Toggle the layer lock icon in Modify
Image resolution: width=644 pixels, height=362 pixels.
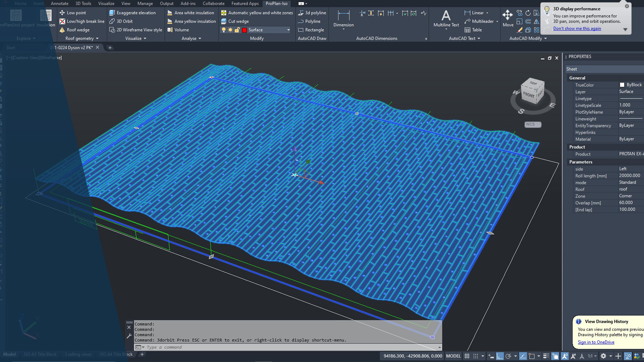pyautogui.click(x=237, y=30)
